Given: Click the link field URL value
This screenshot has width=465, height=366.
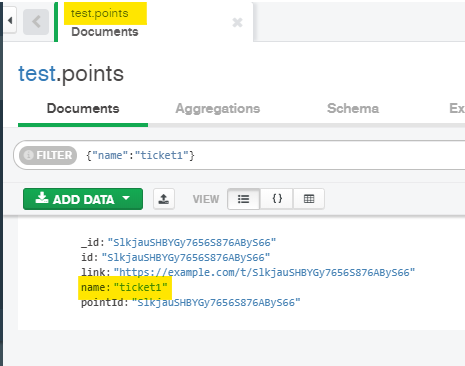Looking at the screenshot, I should tap(265, 272).
